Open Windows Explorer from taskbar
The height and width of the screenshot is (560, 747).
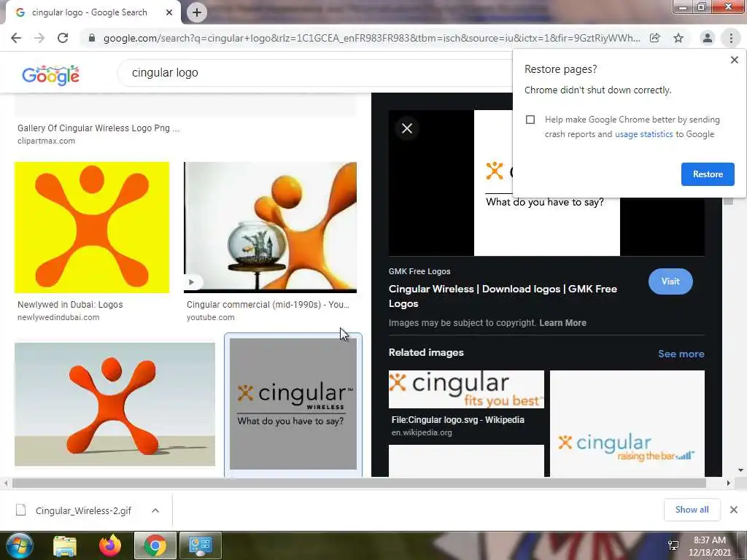pyautogui.click(x=65, y=545)
